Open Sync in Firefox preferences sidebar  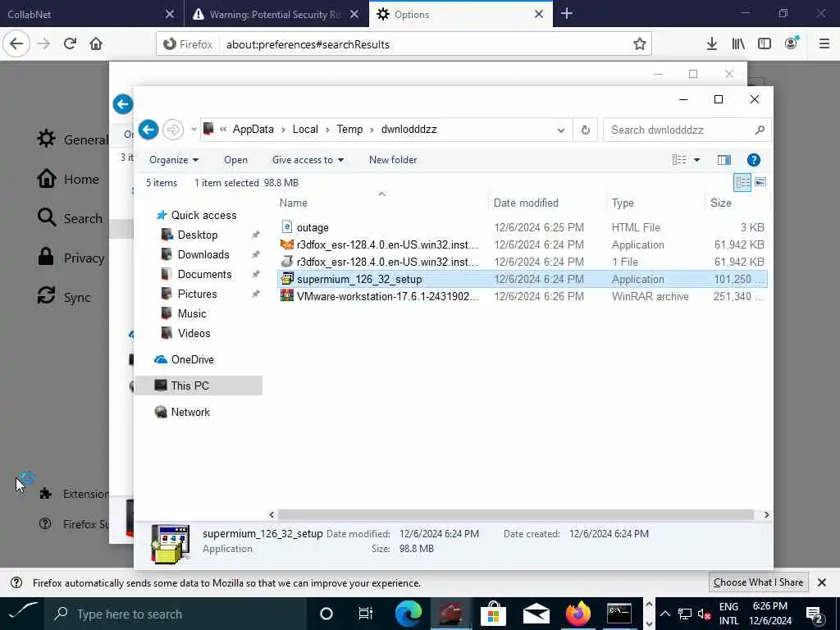(x=64, y=297)
